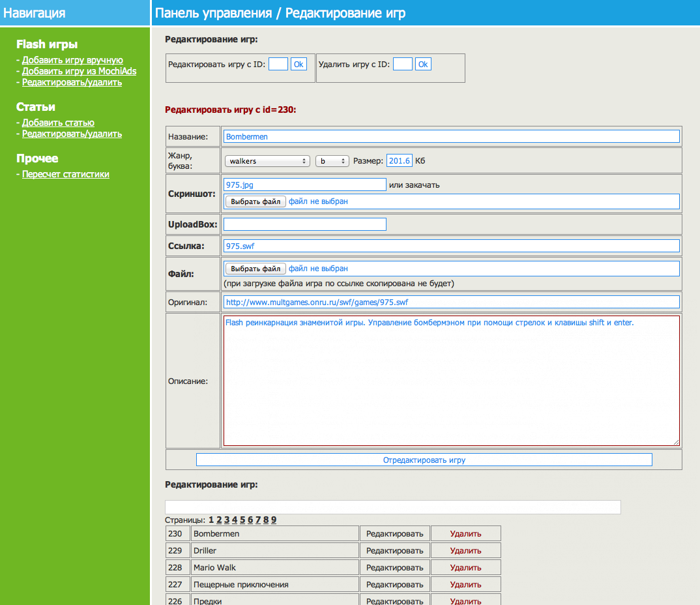Go to page 5 of games list
The width and height of the screenshot is (700, 605).
coord(242,520)
